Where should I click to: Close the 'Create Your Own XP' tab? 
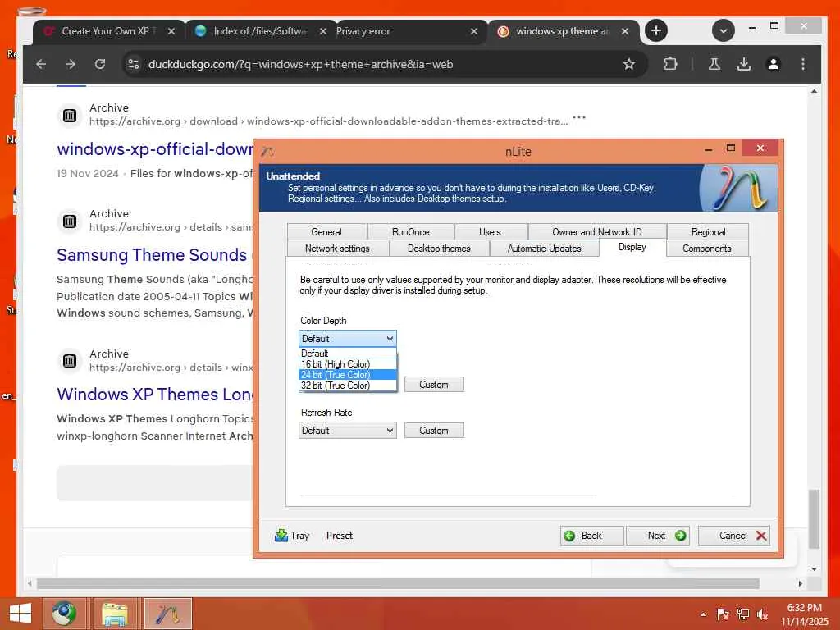[x=171, y=32]
